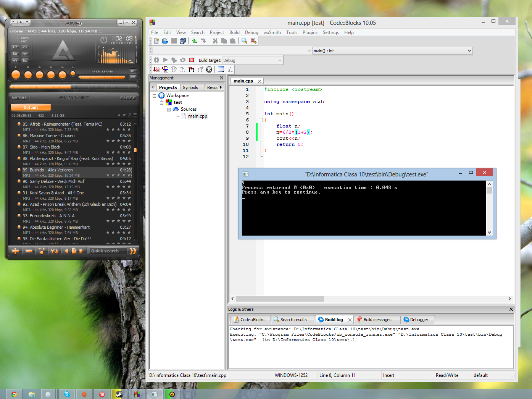Click the red Abort build icon

[192, 60]
